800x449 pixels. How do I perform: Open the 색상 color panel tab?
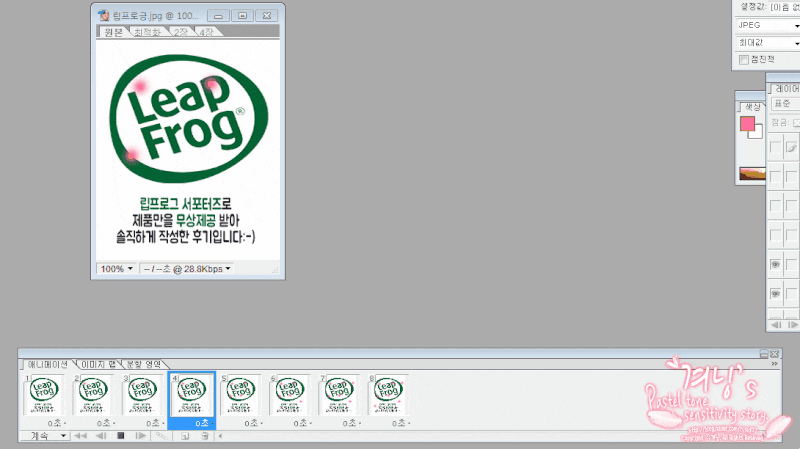click(x=753, y=107)
